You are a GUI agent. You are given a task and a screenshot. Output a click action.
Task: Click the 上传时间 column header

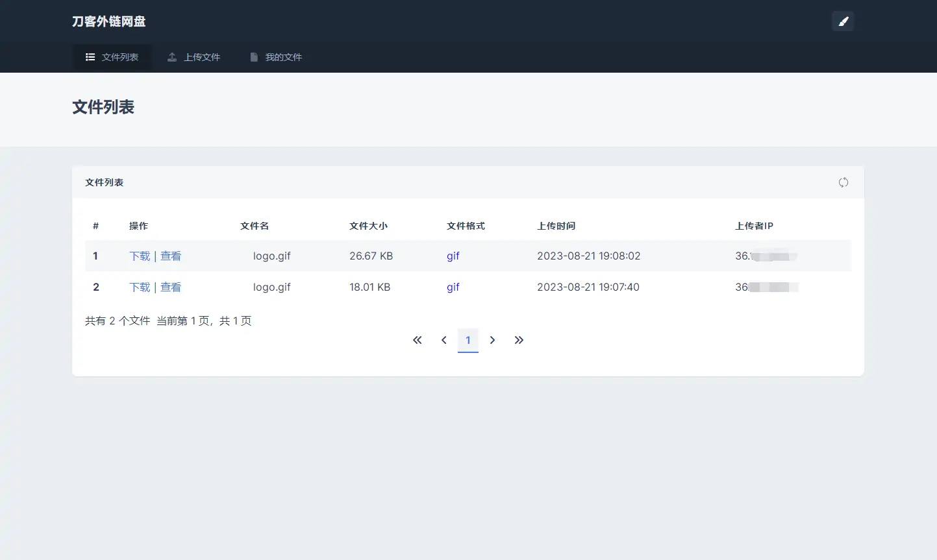point(556,226)
